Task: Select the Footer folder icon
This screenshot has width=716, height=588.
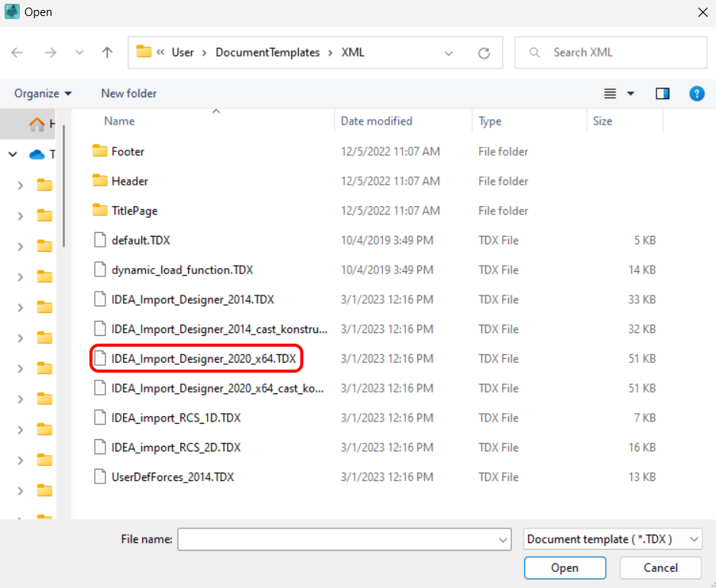Action: click(100, 151)
